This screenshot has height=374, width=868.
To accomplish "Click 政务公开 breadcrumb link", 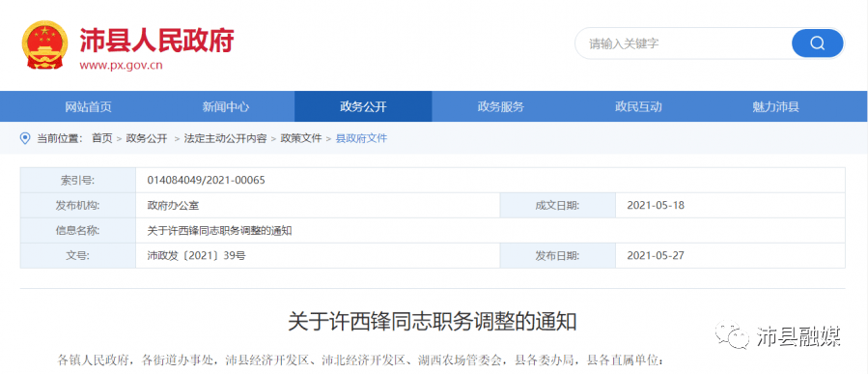I will (x=147, y=138).
